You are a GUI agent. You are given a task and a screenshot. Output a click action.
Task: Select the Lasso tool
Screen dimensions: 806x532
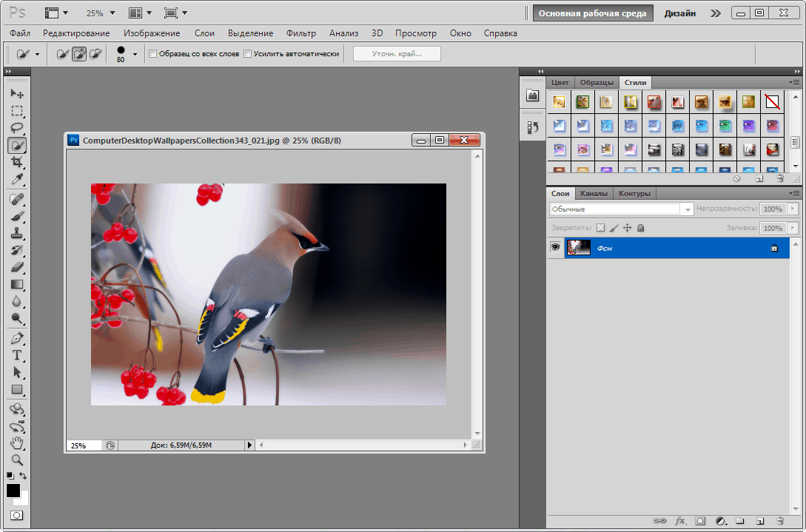click(x=17, y=128)
